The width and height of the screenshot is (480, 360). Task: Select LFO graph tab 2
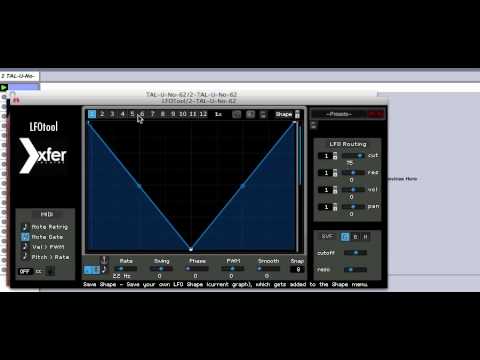[102, 114]
